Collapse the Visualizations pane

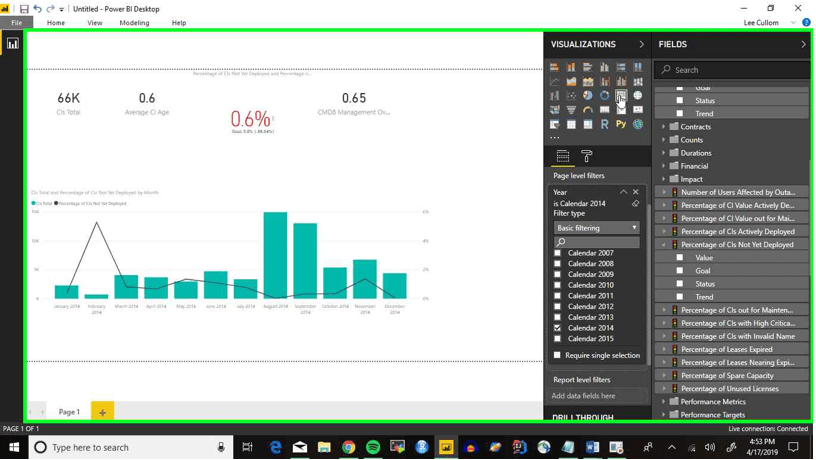(642, 44)
